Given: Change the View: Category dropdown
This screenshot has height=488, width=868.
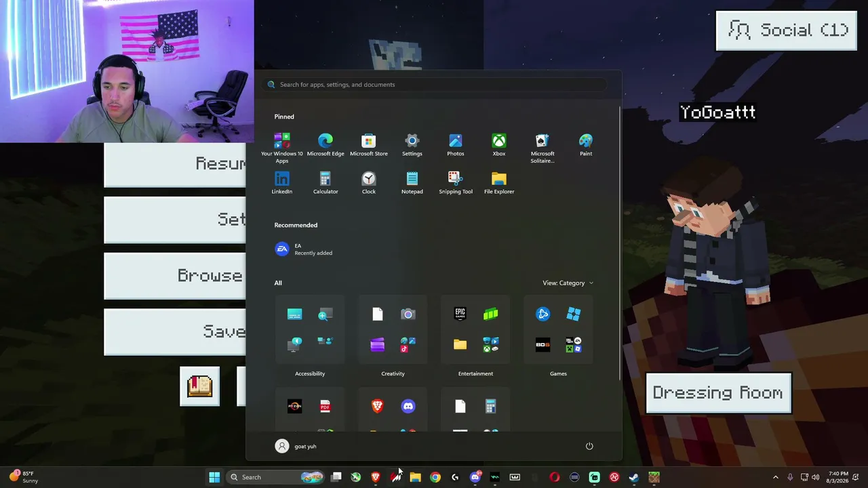Looking at the screenshot, I should tap(568, 283).
